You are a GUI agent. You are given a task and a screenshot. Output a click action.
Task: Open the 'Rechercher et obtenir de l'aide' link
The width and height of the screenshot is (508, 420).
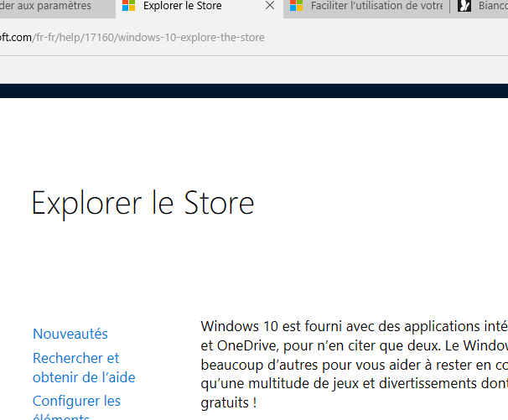pyautogui.click(x=84, y=368)
